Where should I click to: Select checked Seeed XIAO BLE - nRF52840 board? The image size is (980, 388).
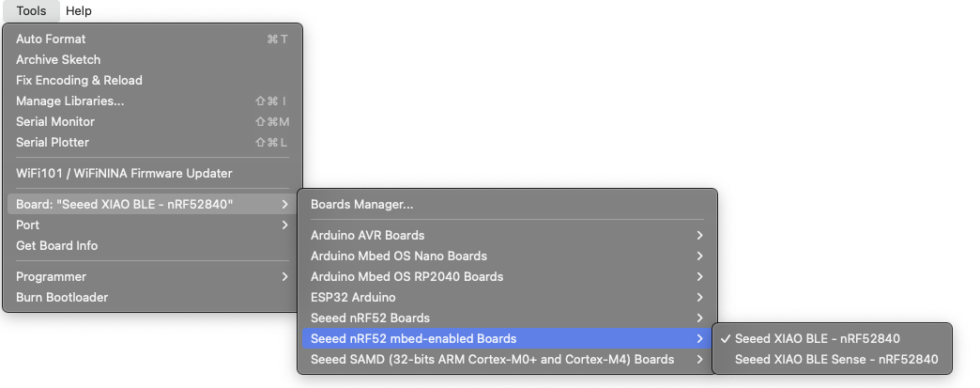[x=832, y=338]
